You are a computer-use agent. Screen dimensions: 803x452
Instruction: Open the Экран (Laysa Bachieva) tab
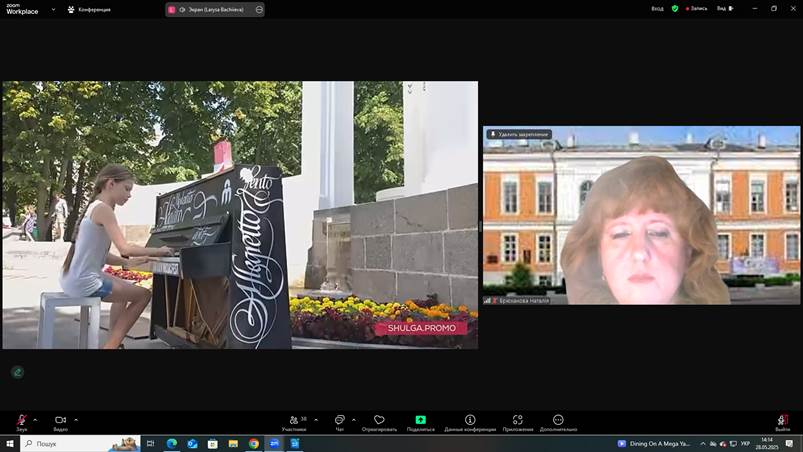[215, 9]
